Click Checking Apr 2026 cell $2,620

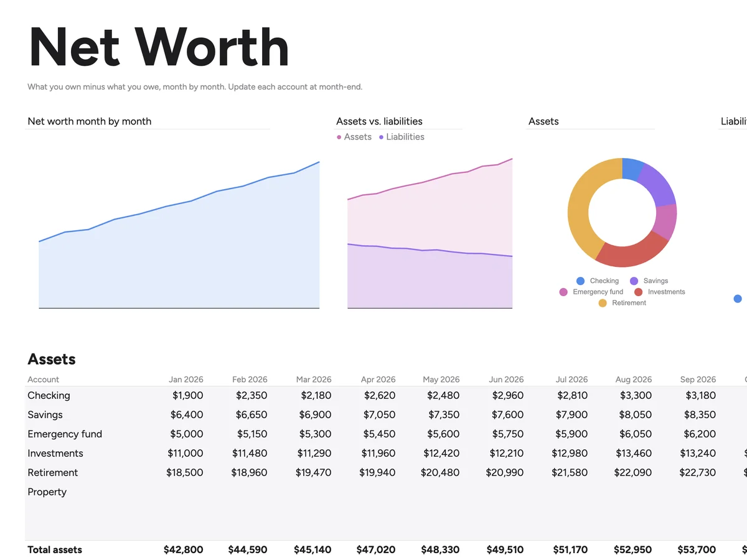(380, 396)
